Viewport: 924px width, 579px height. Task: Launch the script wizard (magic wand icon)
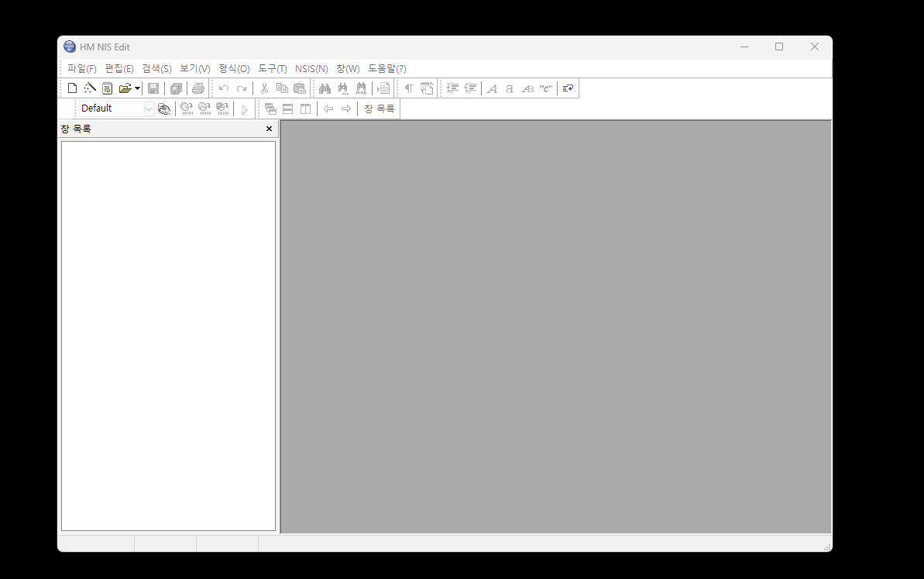pyautogui.click(x=90, y=88)
